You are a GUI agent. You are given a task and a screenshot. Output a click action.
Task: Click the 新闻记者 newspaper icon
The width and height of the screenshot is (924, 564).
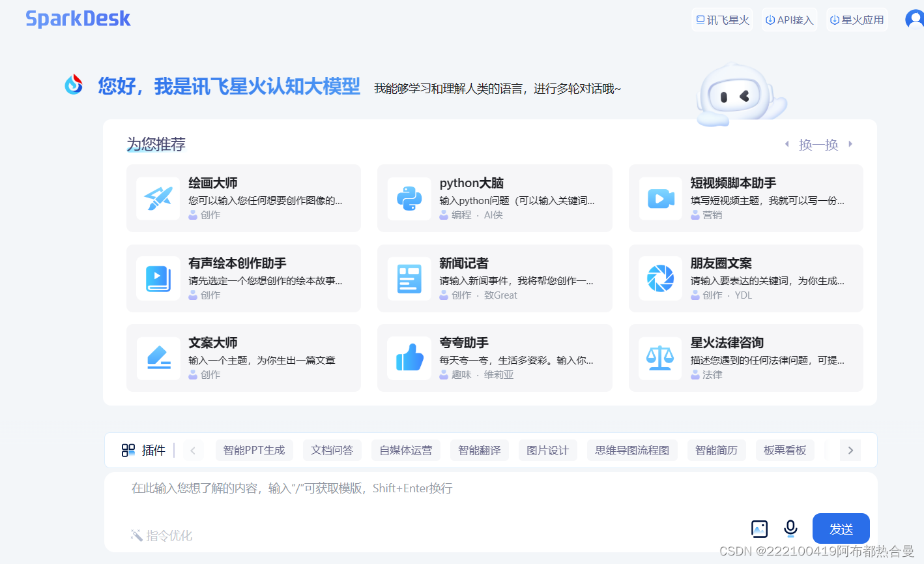(409, 278)
